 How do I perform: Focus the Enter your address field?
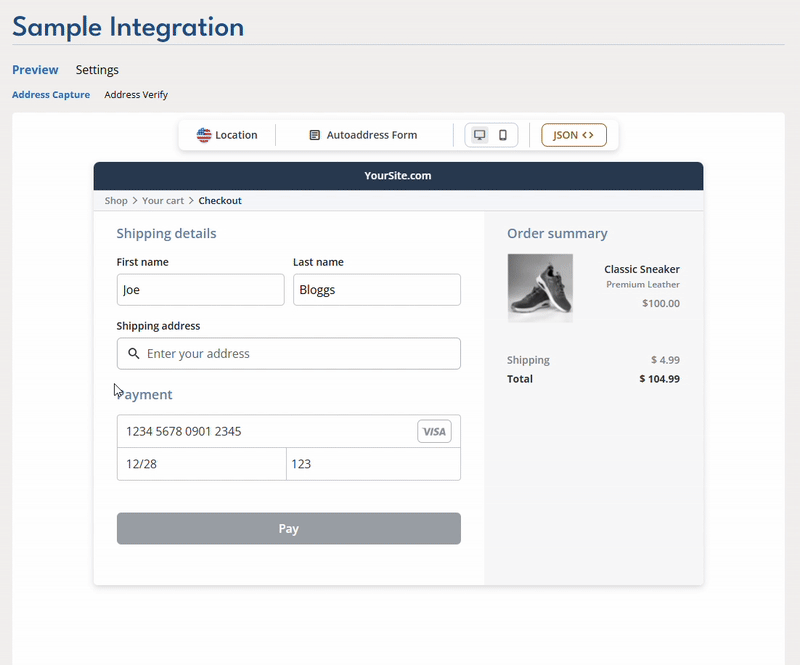click(x=289, y=353)
